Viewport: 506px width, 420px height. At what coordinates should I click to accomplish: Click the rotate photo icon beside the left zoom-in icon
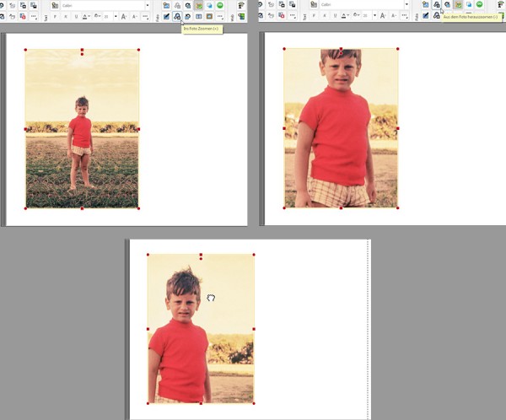coord(188,16)
